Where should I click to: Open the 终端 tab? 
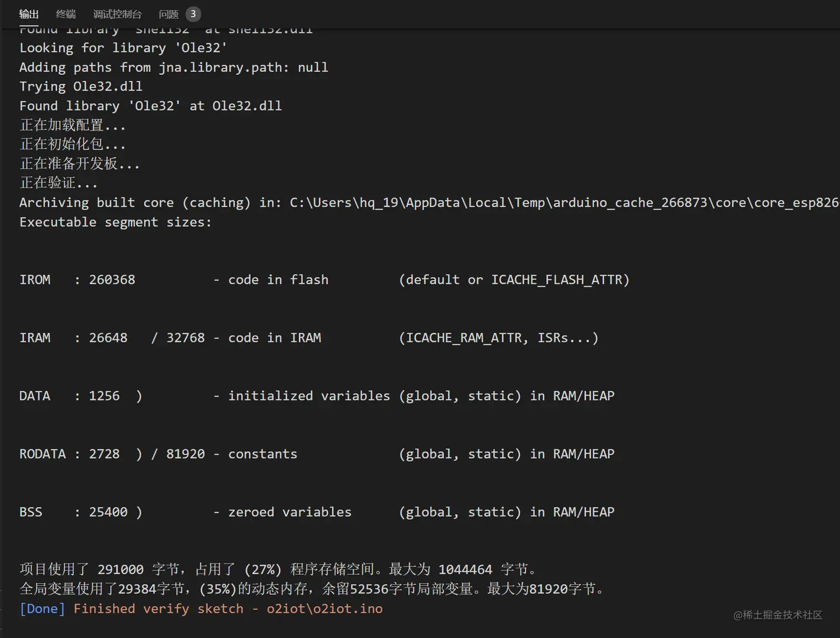(66, 14)
